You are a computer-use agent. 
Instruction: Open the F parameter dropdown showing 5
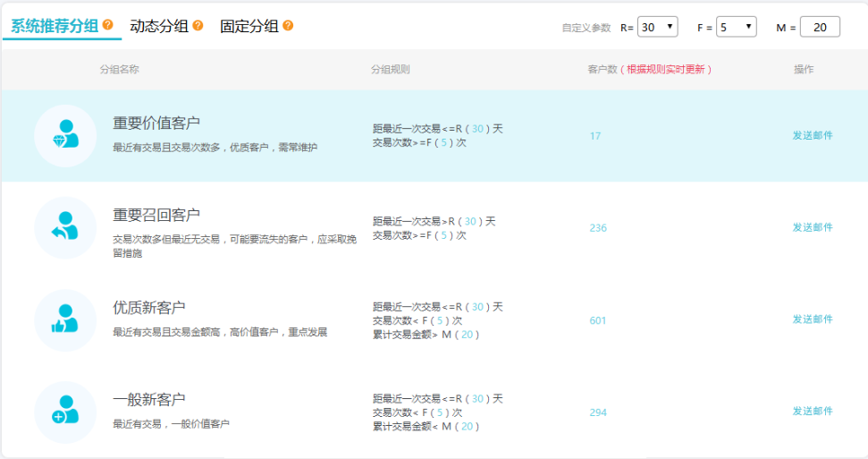737,27
